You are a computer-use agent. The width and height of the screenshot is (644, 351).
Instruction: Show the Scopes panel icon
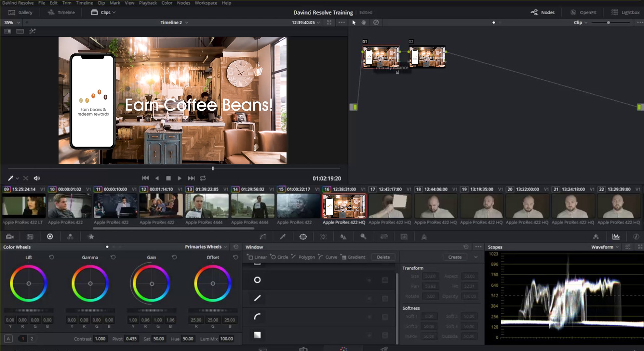(616, 237)
